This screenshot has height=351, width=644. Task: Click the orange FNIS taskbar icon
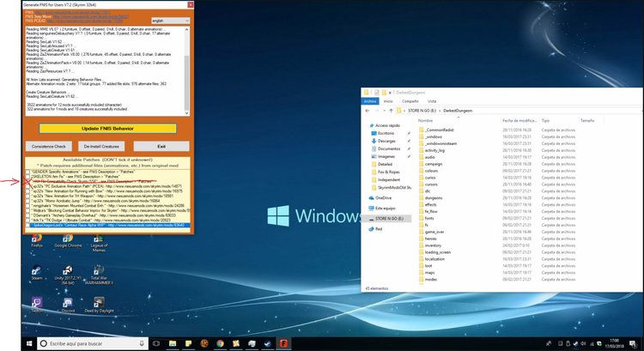click(283, 343)
